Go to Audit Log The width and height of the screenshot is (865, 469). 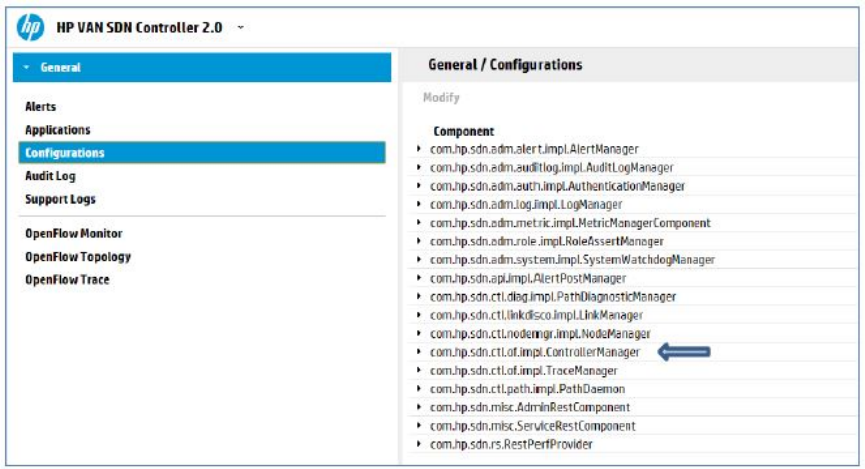[50, 176]
